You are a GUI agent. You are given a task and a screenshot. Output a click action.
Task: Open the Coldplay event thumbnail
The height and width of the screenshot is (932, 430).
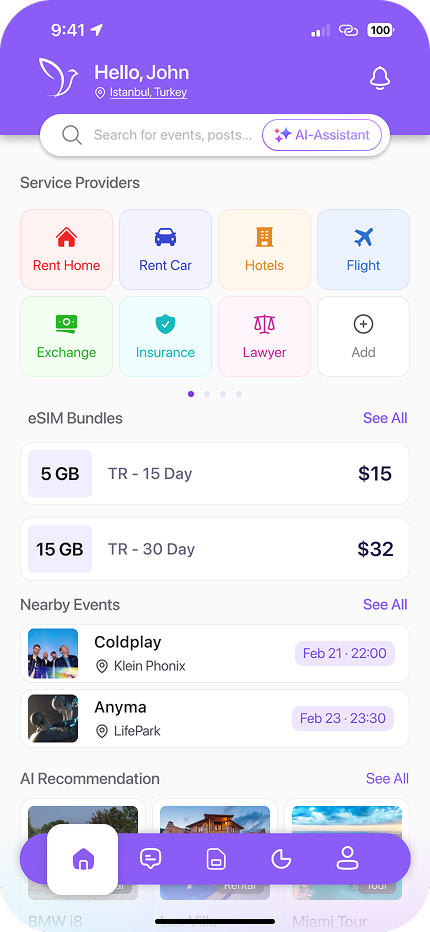coord(53,653)
